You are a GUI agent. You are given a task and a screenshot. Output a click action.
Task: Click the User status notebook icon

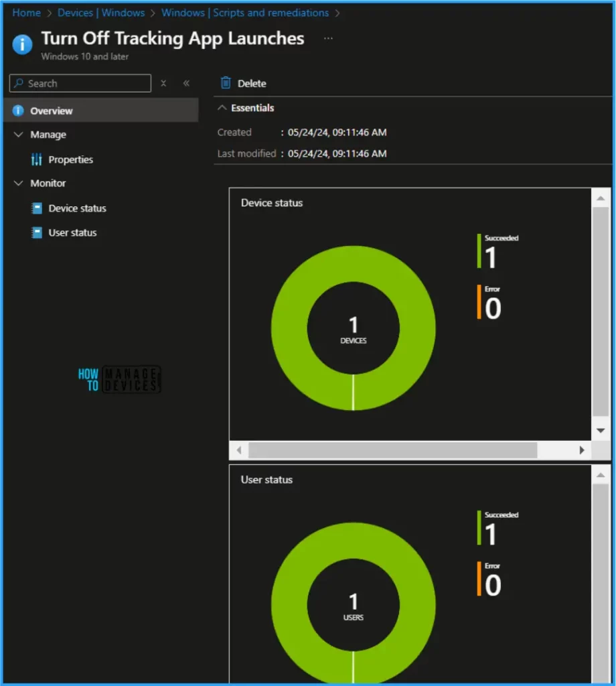[37, 232]
